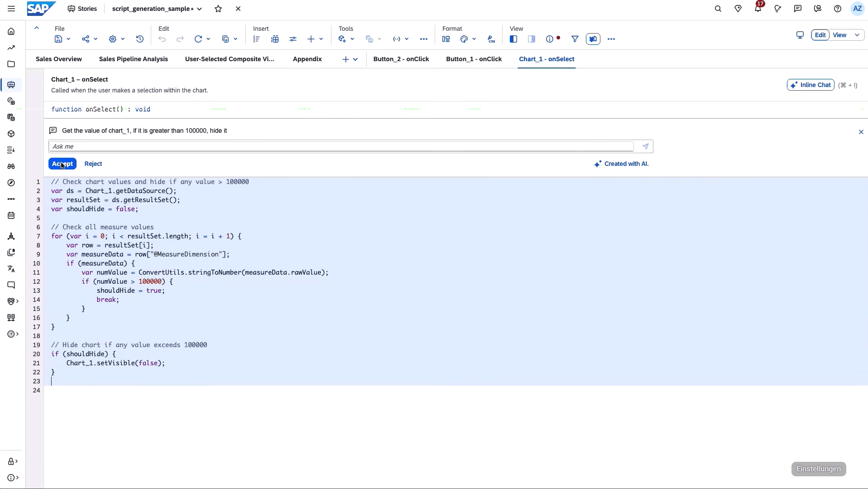Viewport: 868px width, 489px height.
Task: Open version history clock icon
Action: [x=140, y=39]
